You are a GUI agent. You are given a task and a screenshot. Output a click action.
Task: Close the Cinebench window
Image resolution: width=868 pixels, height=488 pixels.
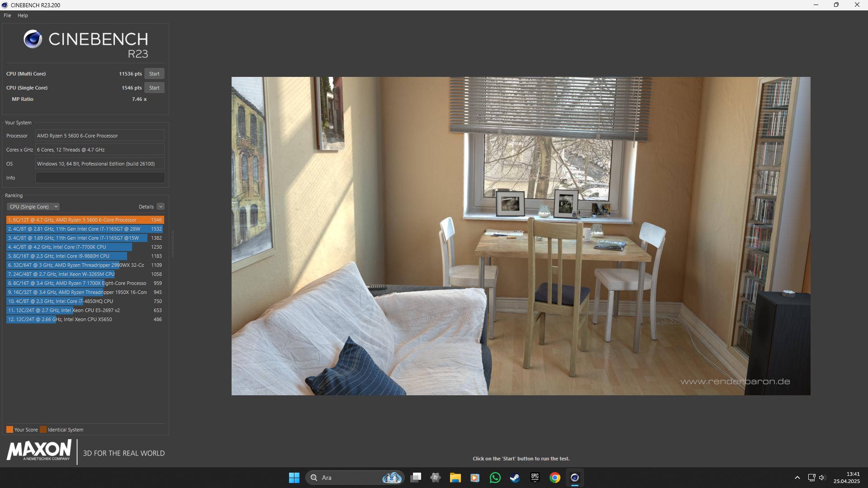(857, 5)
